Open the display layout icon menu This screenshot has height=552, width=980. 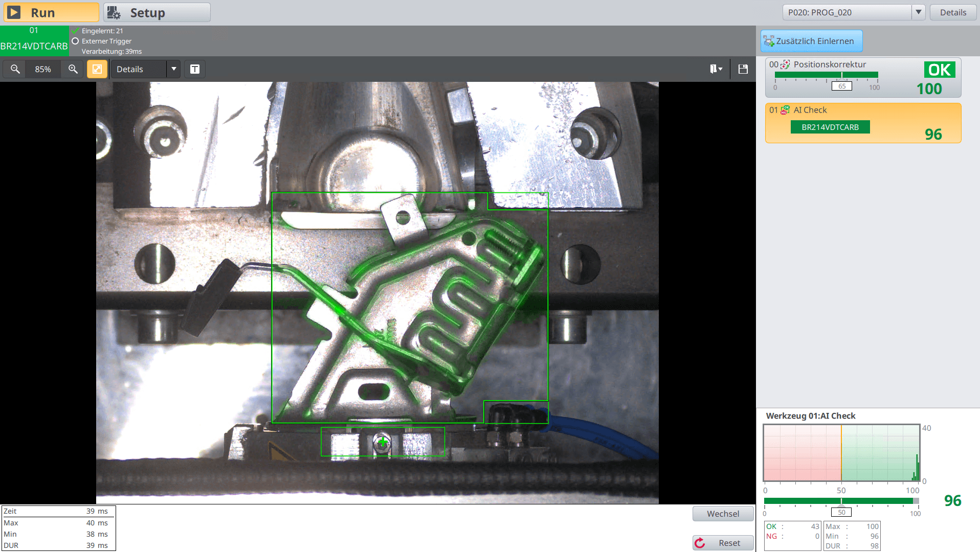pyautogui.click(x=716, y=69)
